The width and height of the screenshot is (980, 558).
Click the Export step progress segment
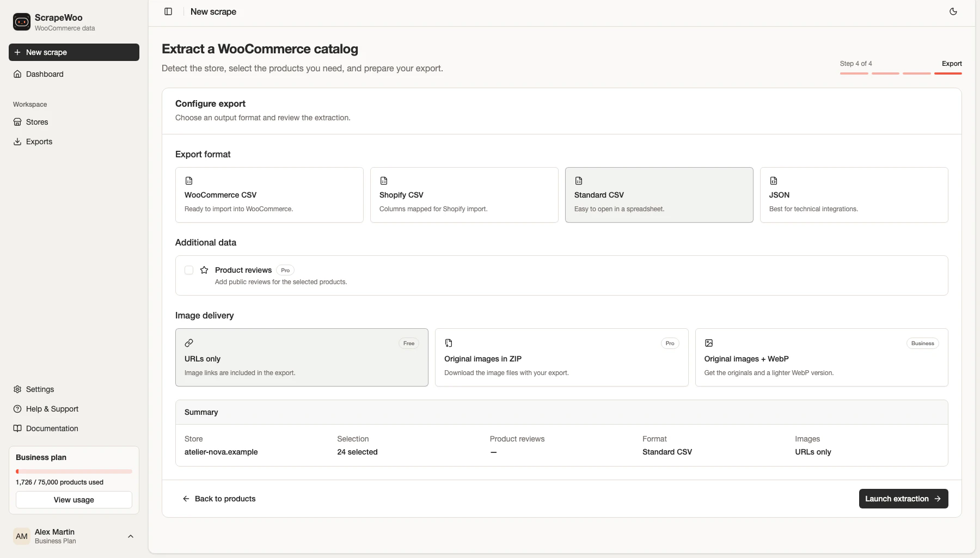948,73
